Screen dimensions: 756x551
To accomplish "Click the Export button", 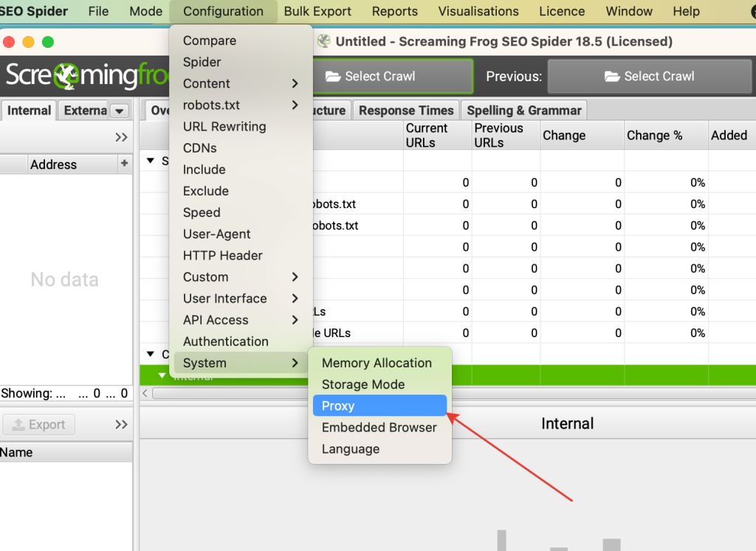I will 39,425.
